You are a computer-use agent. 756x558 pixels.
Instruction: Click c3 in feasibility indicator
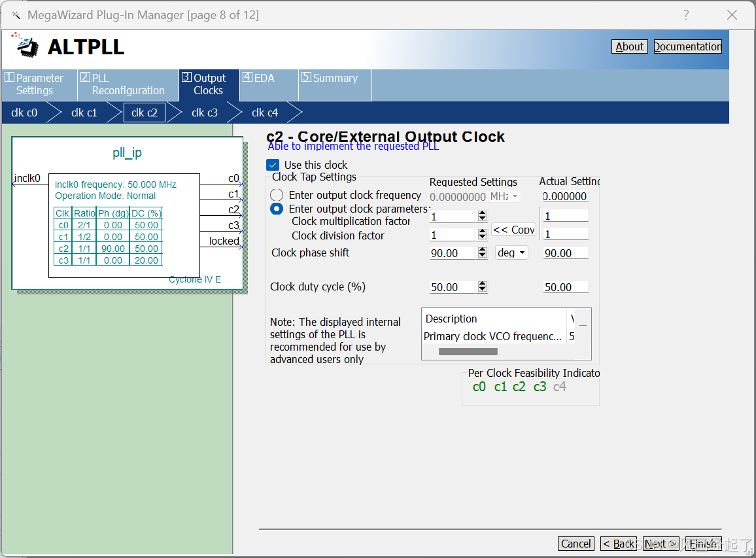(x=540, y=387)
